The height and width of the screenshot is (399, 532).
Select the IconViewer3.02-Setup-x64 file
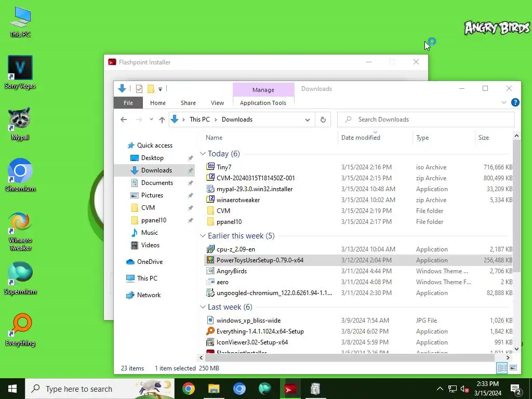click(252, 342)
